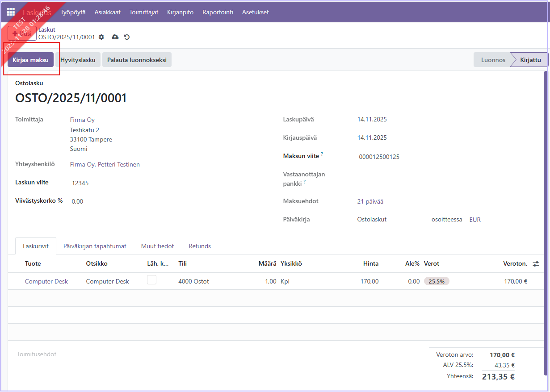Image resolution: width=550 pixels, height=392 pixels.
Task: Click the cloud save icon
Action: coord(115,37)
